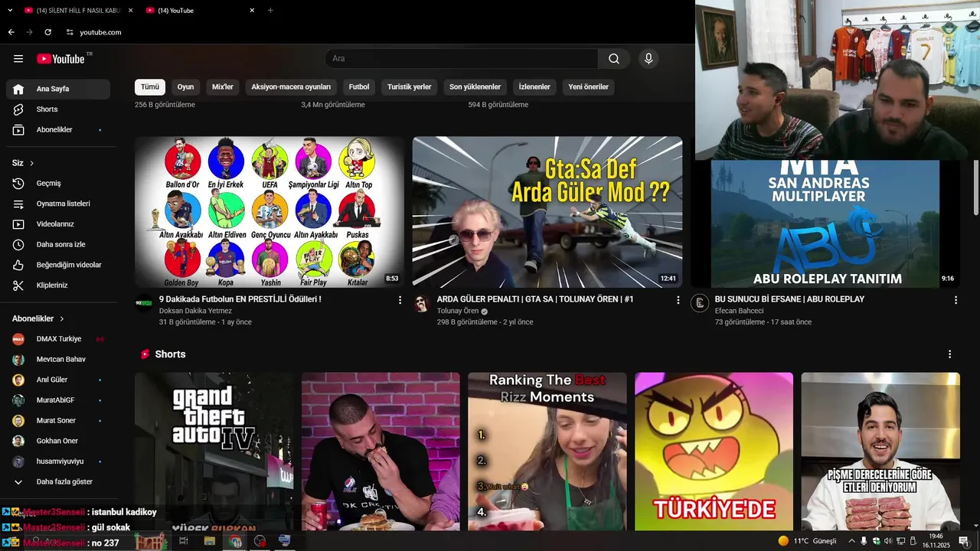Screen dimensions: 980x551
Task: Open more options for ABU ROLEPLAY video
Action: [955, 301]
